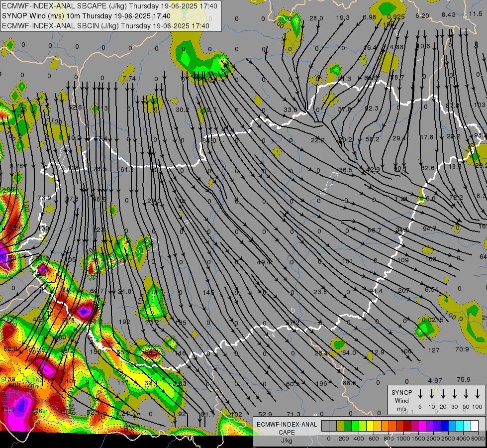Click the 49.4 value on the map
The image size is (487, 448).
263,262
